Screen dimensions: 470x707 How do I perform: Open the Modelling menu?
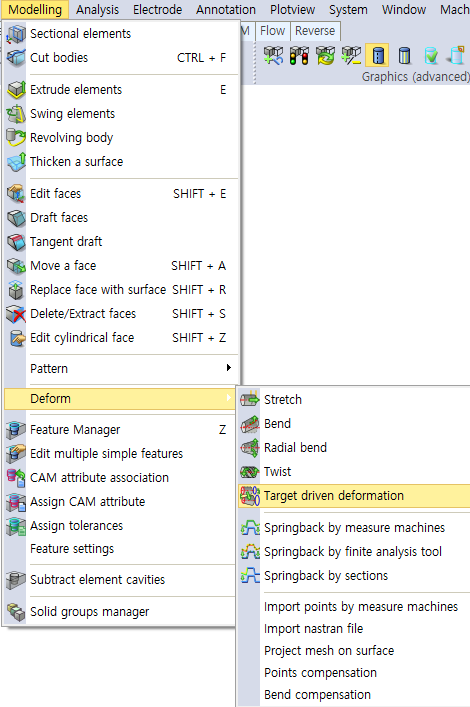pos(35,9)
